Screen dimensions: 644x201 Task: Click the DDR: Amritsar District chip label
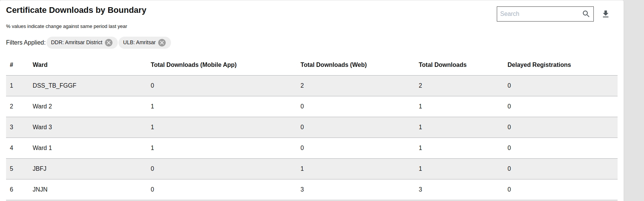click(77, 43)
